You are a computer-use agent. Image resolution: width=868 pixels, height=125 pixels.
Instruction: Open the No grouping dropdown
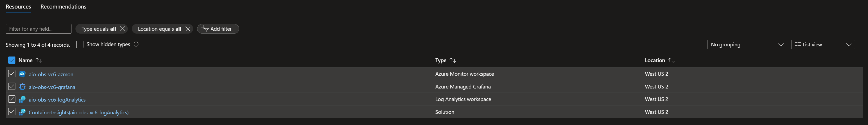(x=747, y=45)
